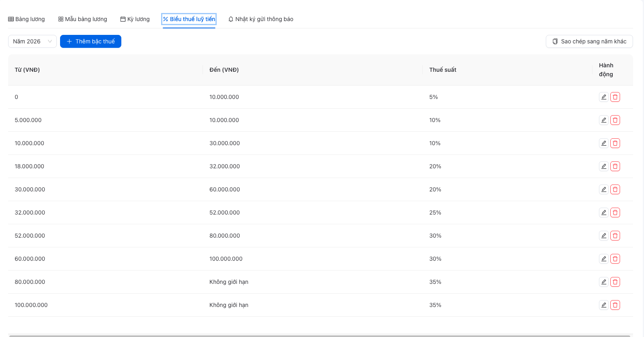
Task: Click the horizontal scrollbar below the table
Action: pos(320,336)
